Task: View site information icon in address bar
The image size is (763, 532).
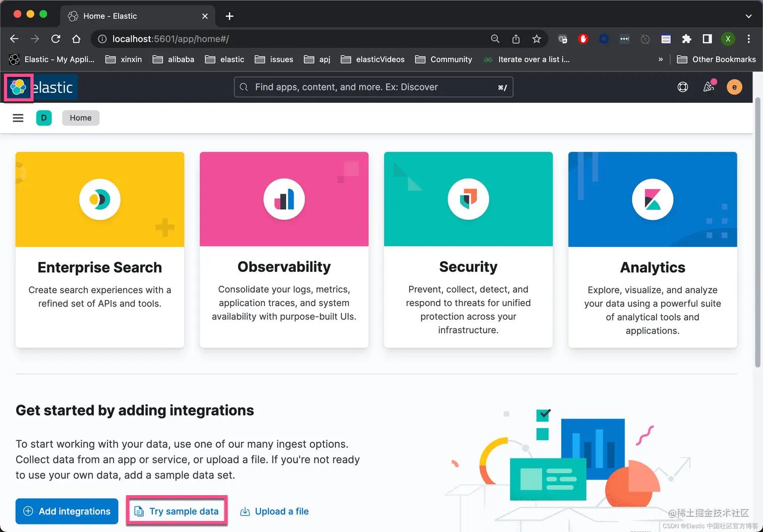Action: pos(102,39)
